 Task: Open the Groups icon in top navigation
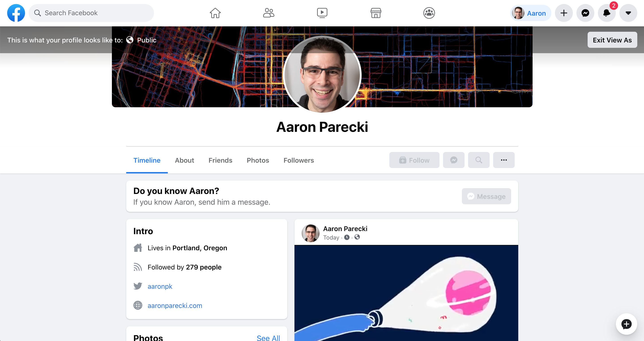pos(429,13)
